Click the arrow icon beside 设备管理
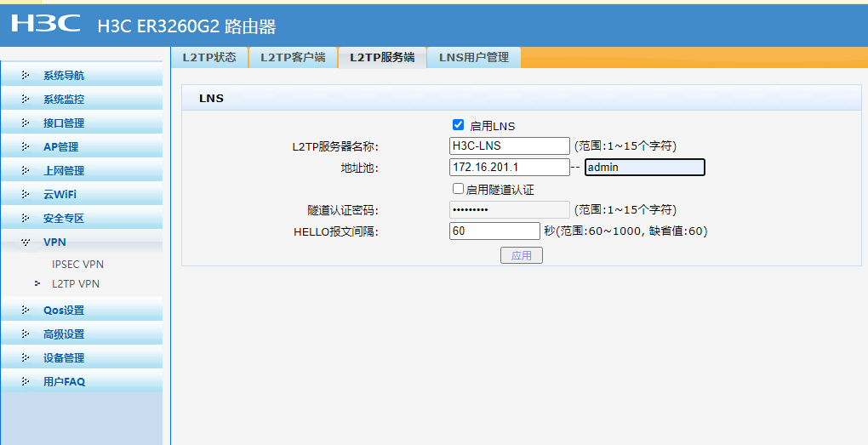The width and height of the screenshot is (868, 445). [x=26, y=357]
